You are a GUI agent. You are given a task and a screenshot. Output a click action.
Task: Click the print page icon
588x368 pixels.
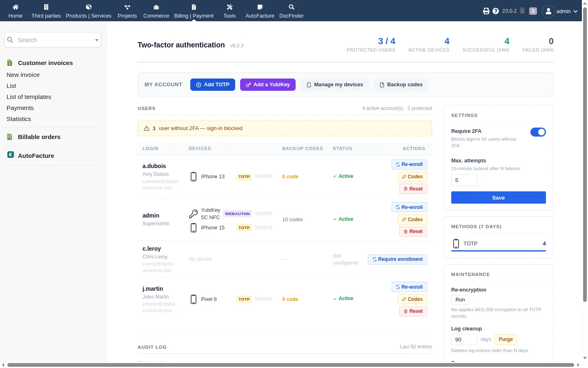tap(486, 11)
